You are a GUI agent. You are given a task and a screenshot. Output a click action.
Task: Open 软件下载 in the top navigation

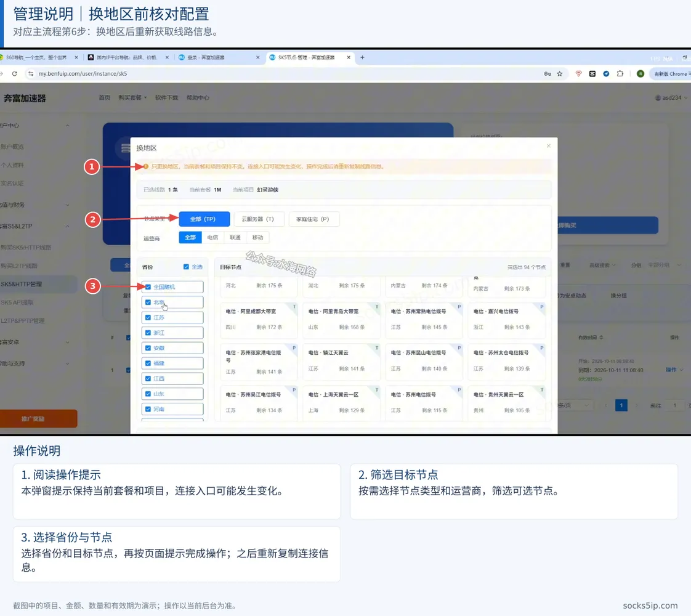[x=166, y=97]
